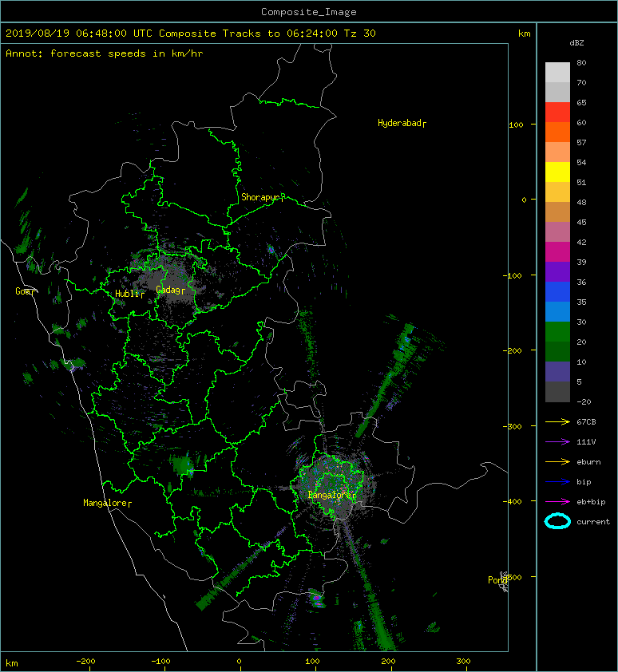
Task: Pick the dark gray -20 dBZ swatch
Action: (557, 392)
